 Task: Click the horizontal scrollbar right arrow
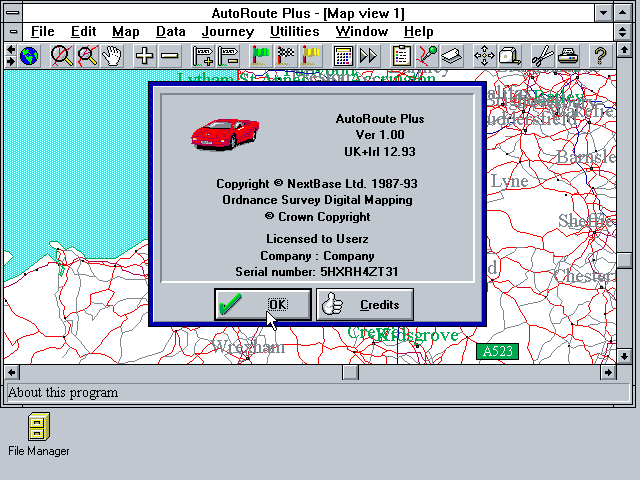608,372
